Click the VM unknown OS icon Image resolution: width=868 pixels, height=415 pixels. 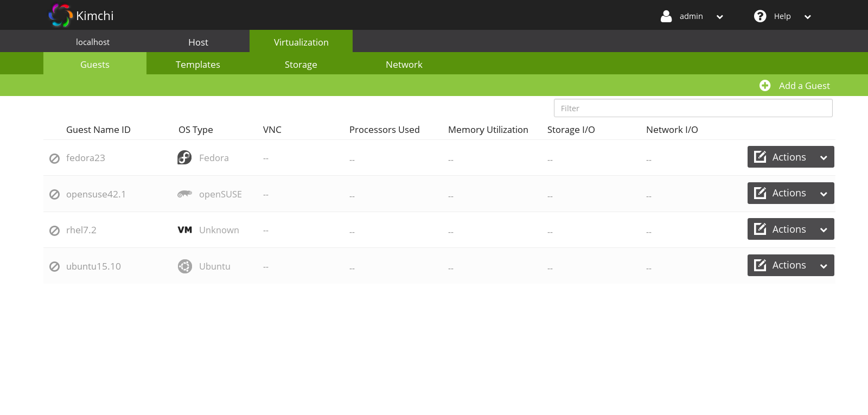184,230
